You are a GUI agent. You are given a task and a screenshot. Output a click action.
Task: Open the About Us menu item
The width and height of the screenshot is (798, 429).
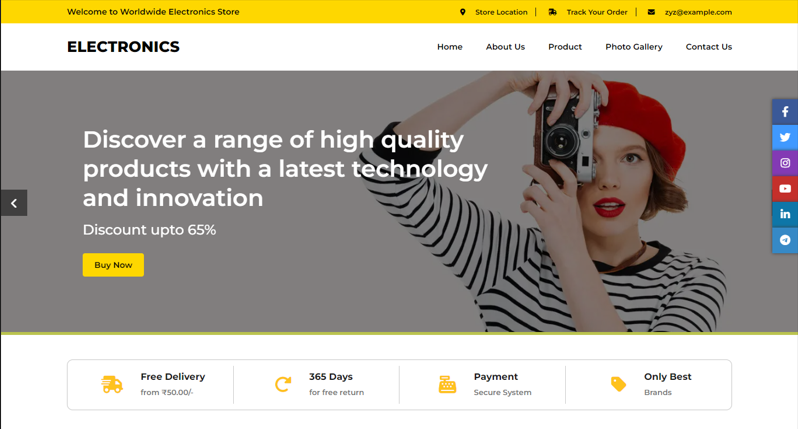pos(505,47)
